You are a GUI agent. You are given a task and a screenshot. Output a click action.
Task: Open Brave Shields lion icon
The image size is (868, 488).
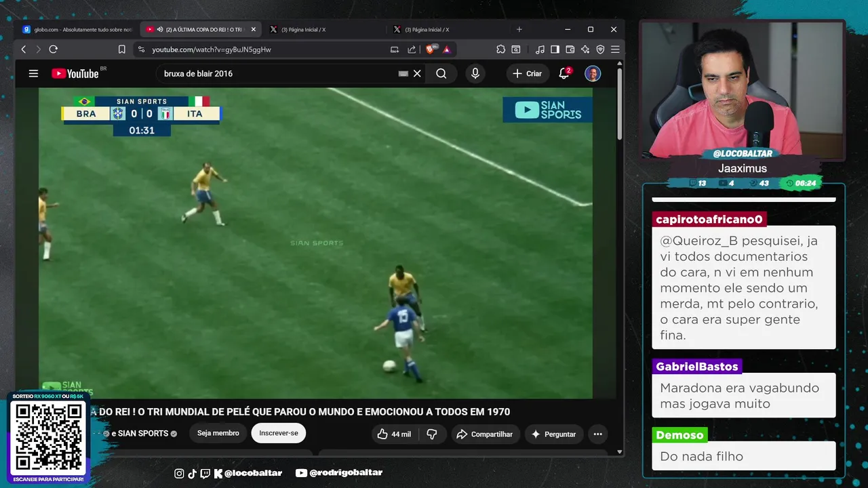coord(430,49)
